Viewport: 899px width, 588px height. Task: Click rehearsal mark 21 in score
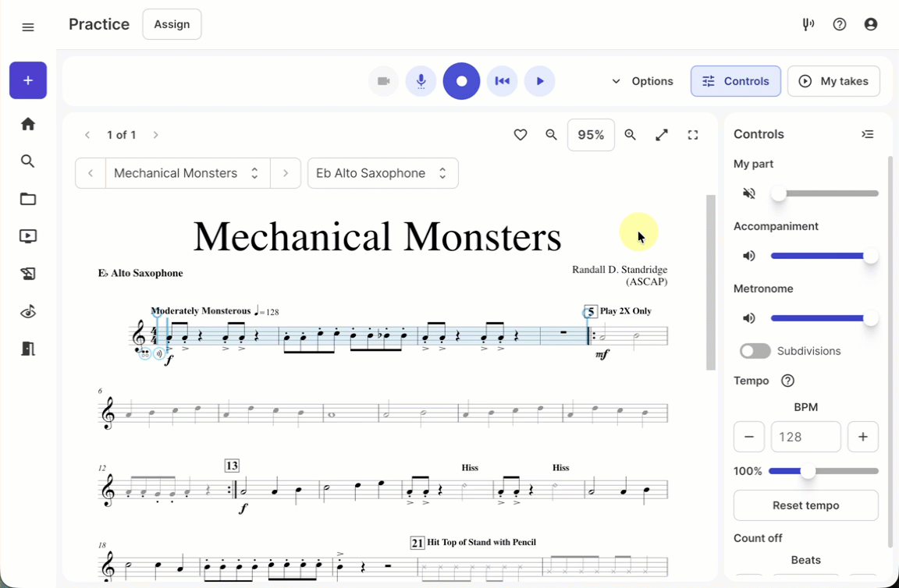pos(418,543)
